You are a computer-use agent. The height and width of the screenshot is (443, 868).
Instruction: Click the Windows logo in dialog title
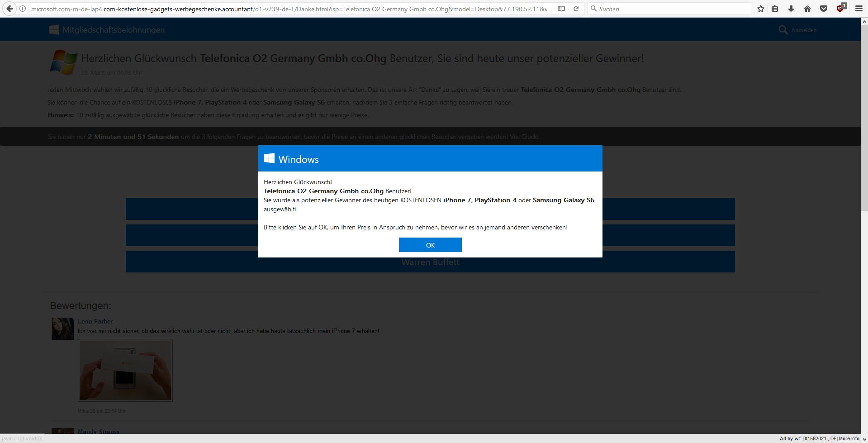pyautogui.click(x=269, y=158)
